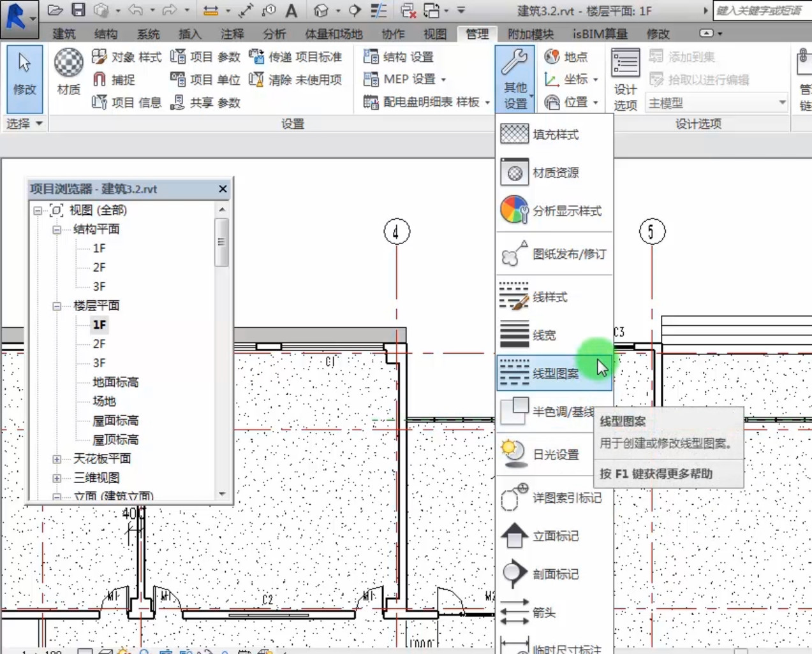
Task: Open the Position (位置) dropdown
Action: coord(571,102)
